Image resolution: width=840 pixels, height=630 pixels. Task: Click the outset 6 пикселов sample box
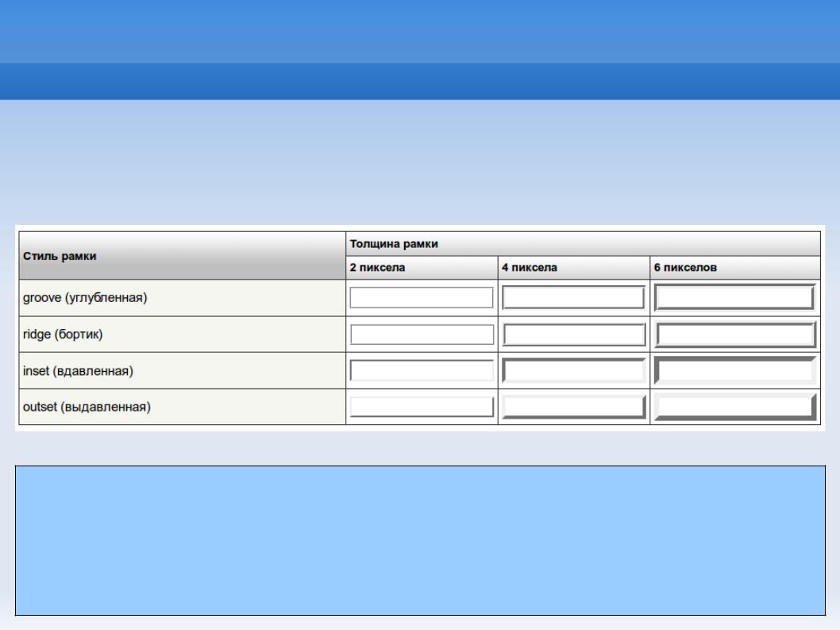tap(735, 407)
